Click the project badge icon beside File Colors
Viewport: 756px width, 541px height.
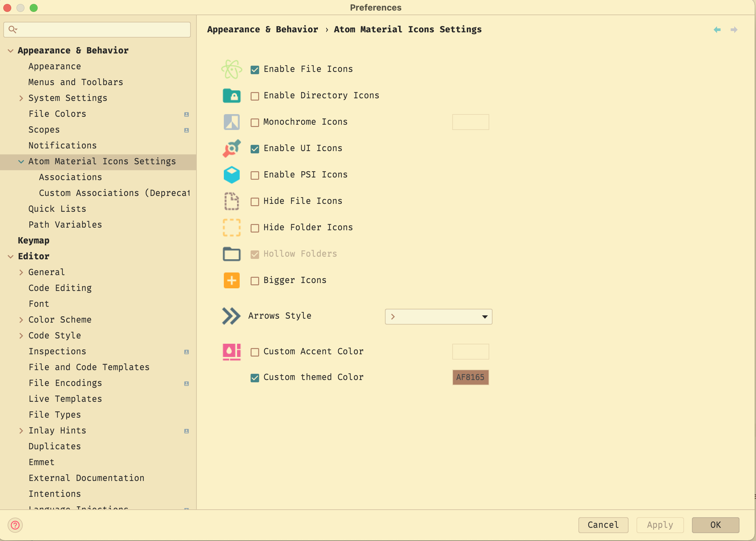pos(186,114)
